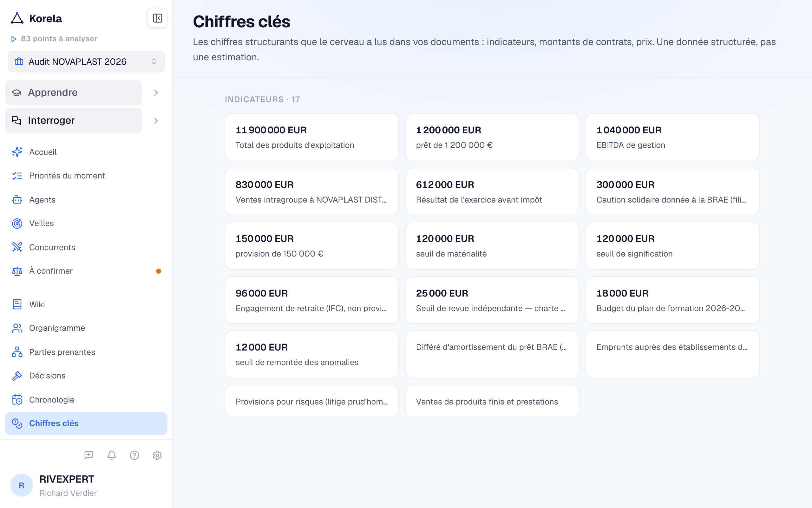Screen dimensions: 812x508
Task: Open the Différé d'amortissement du prêt BRAE card
Action: [492, 354]
